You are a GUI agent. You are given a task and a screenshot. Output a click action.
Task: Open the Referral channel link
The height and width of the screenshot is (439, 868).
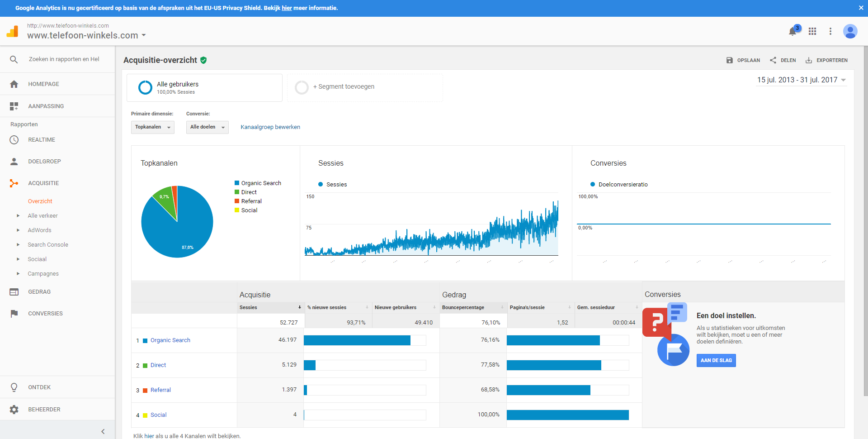pos(160,390)
